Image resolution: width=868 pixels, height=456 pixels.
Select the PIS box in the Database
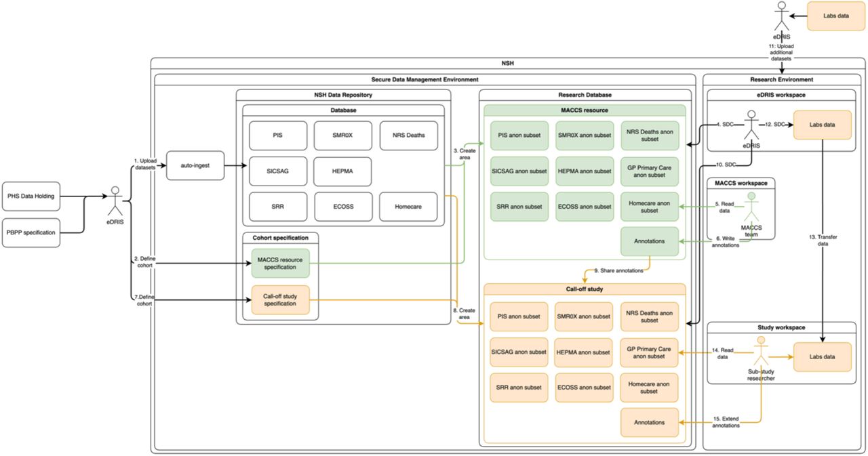tap(278, 135)
